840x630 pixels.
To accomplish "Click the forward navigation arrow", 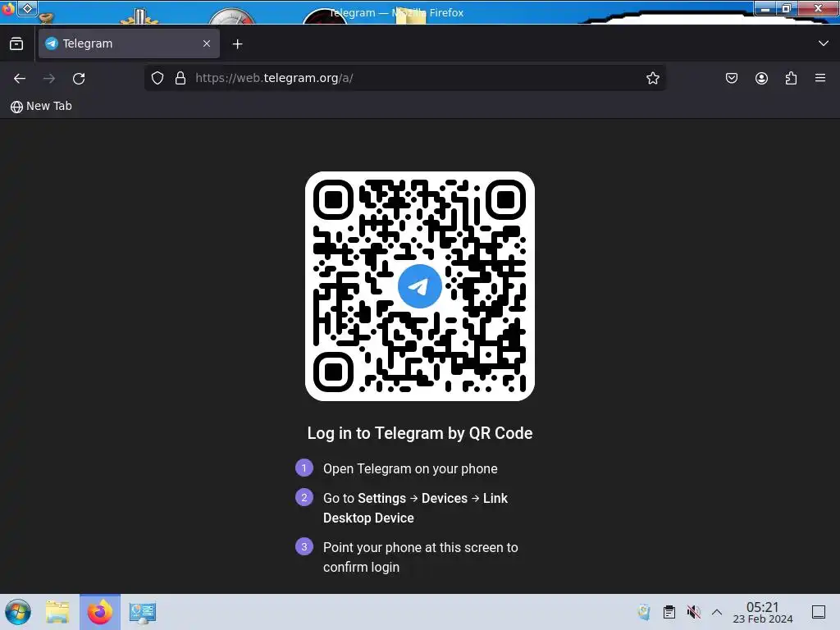I will click(x=49, y=78).
